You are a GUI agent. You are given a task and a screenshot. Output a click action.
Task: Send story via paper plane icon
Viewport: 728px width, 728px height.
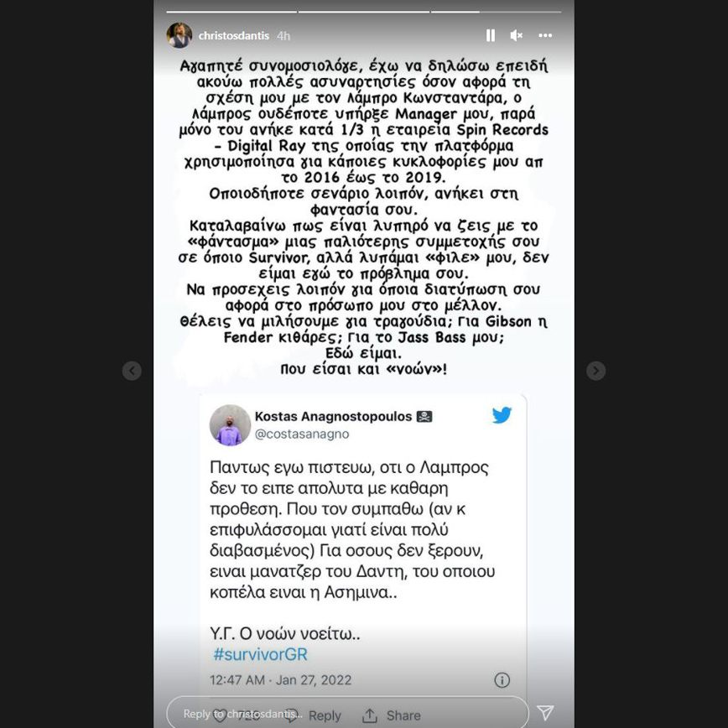(x=545, y=713)
